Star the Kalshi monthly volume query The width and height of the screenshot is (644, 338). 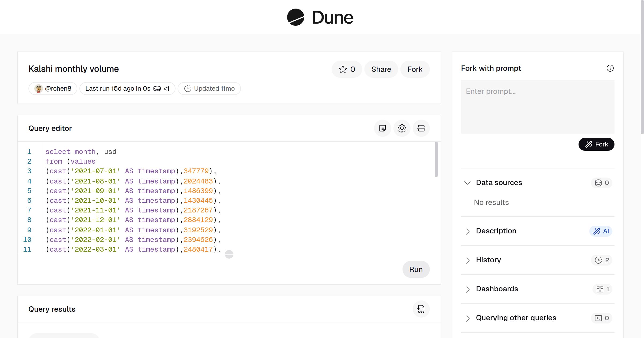(x=347, y=69)
